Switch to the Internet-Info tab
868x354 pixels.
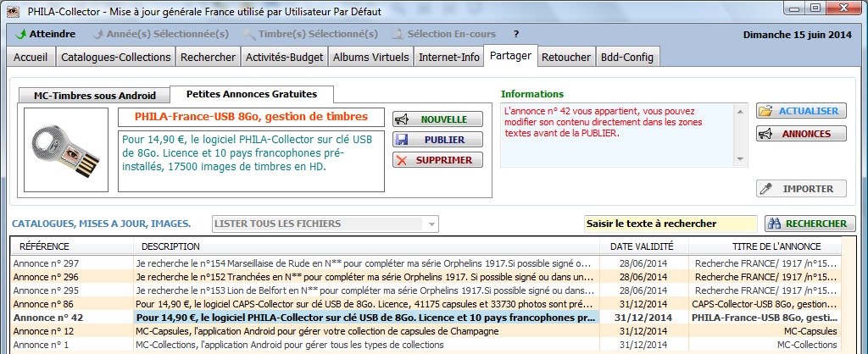[x=449, y=57]
